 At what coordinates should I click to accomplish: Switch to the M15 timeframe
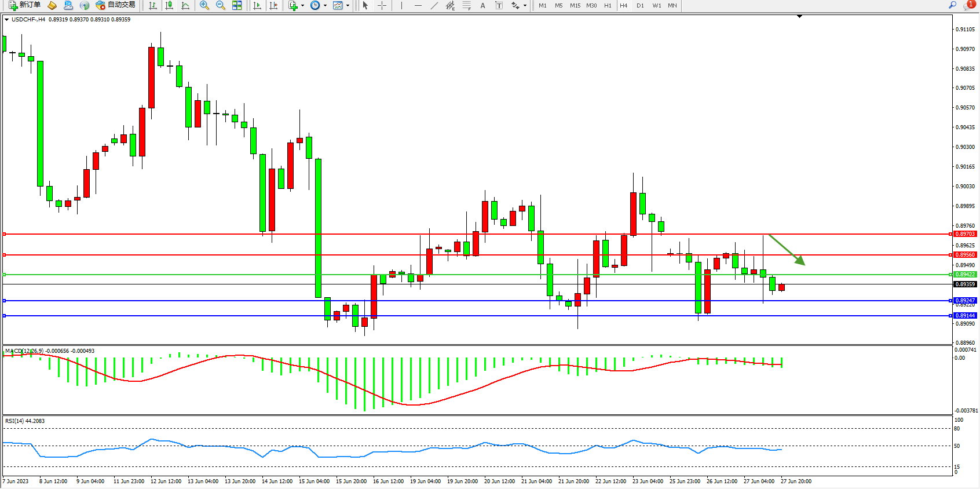[x=575, y=6]
